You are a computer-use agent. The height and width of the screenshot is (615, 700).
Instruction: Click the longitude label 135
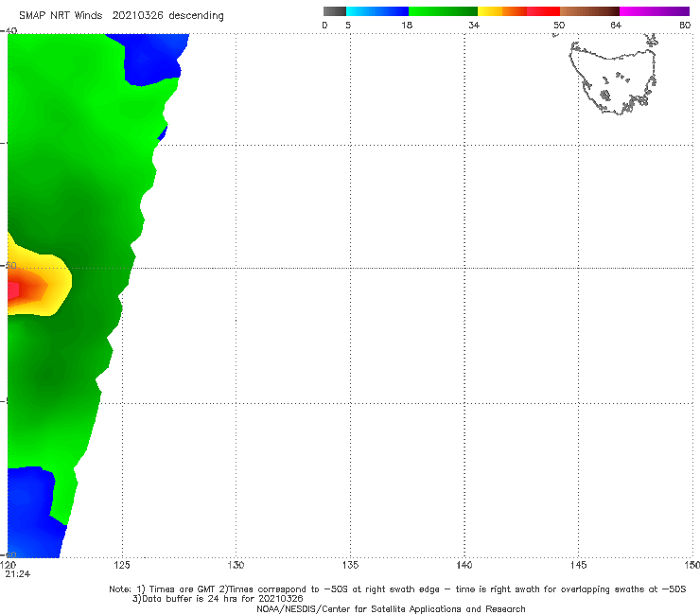coord(350,566)
